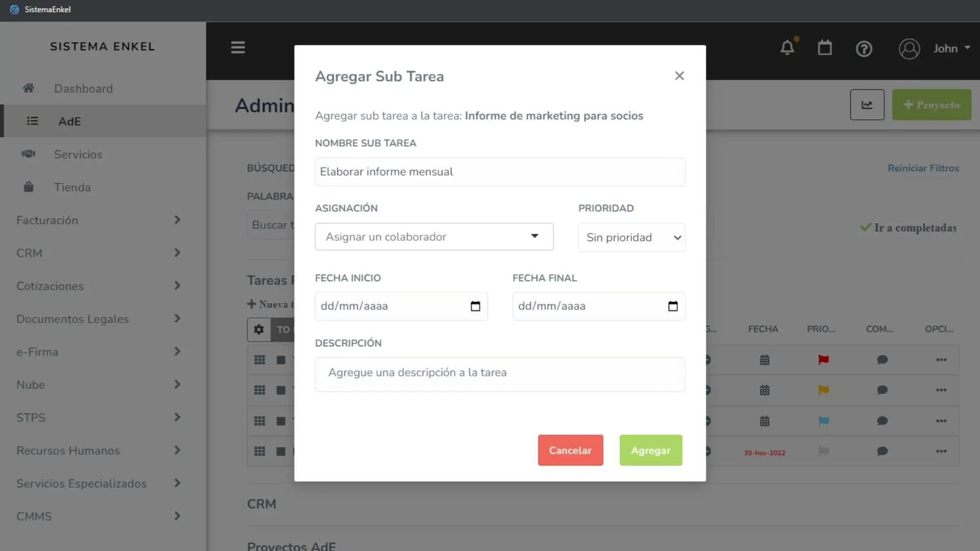Click the Reiniciar Filtros link

(x=923, y=168)
